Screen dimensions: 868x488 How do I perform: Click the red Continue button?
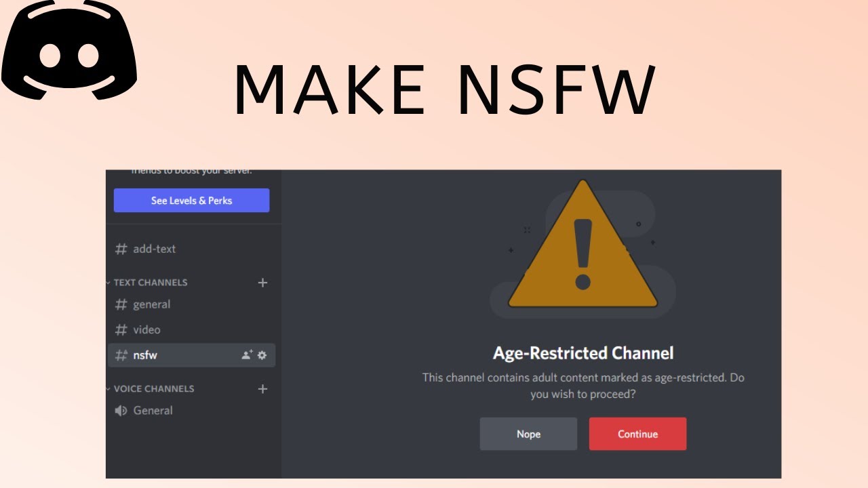pos(637,434)
